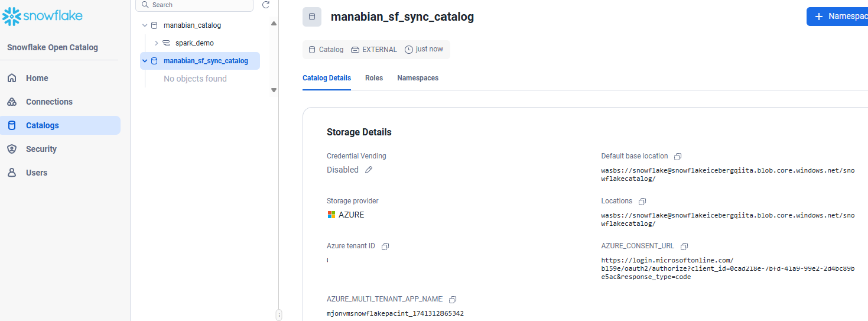This screenshot has height=321, width=868.
Task: Copy the Azure tenant ID
Action: point(385,247)
